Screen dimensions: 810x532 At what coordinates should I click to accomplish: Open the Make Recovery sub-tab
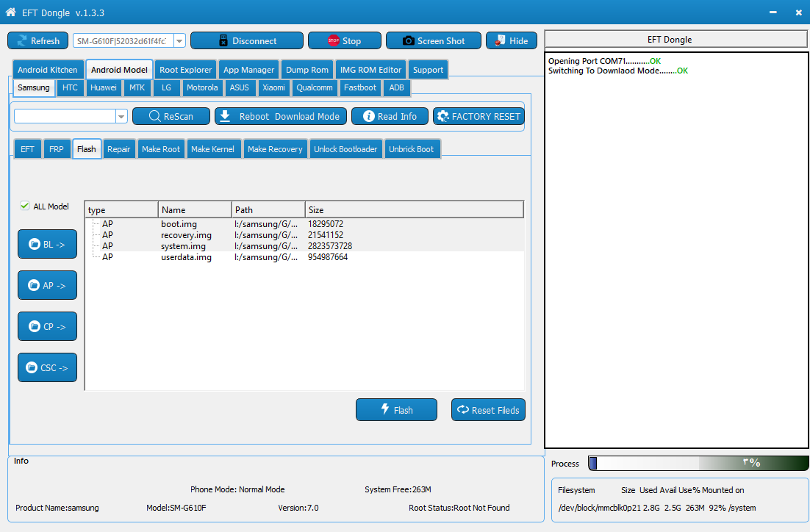275,149
